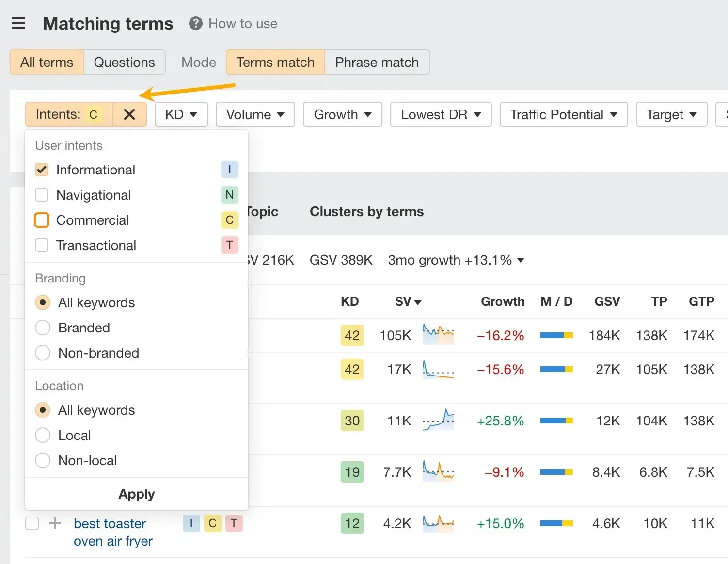Expand the 3mo growth +13.1% dropdown
728x564 pixels.
click(x=456, y=260)
